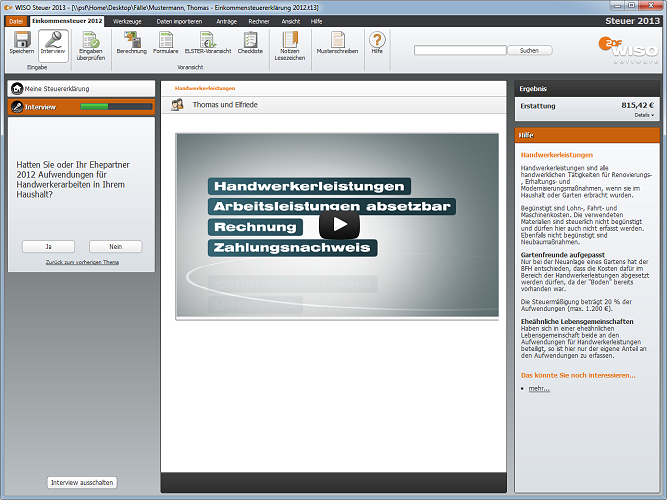Open the Checkliste icon

coord(250,40)
